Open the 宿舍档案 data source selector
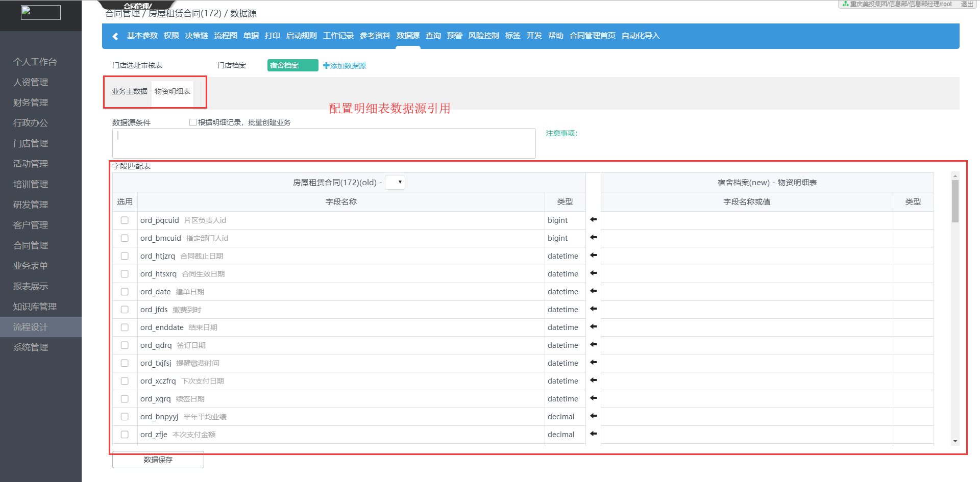The image size is (980, 482). [292, 65]
